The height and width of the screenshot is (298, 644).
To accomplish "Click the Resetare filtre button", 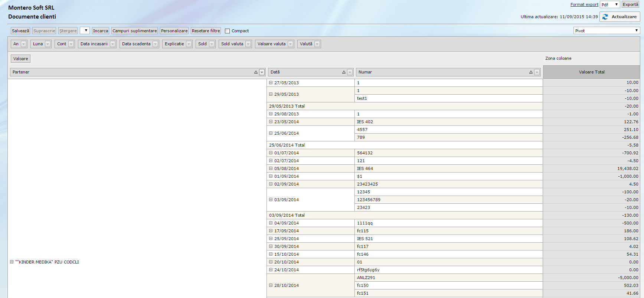I will pyautogui.click(x=206, y=31).
